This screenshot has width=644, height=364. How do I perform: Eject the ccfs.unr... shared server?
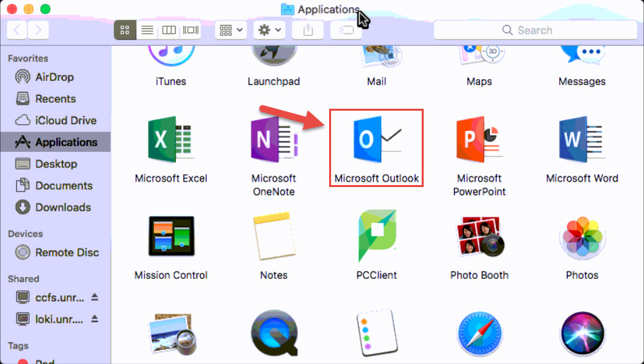point(95,296)
